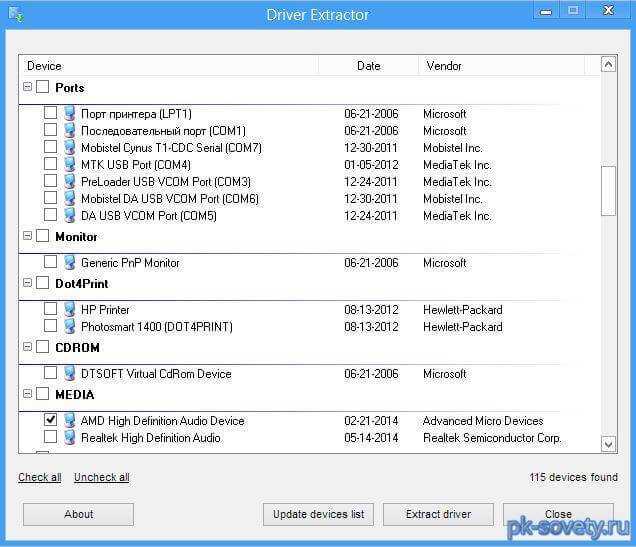Maximize the Driver Extractor window
The height and width of the screenshot is (547, 636).
(x=573, y=11)
